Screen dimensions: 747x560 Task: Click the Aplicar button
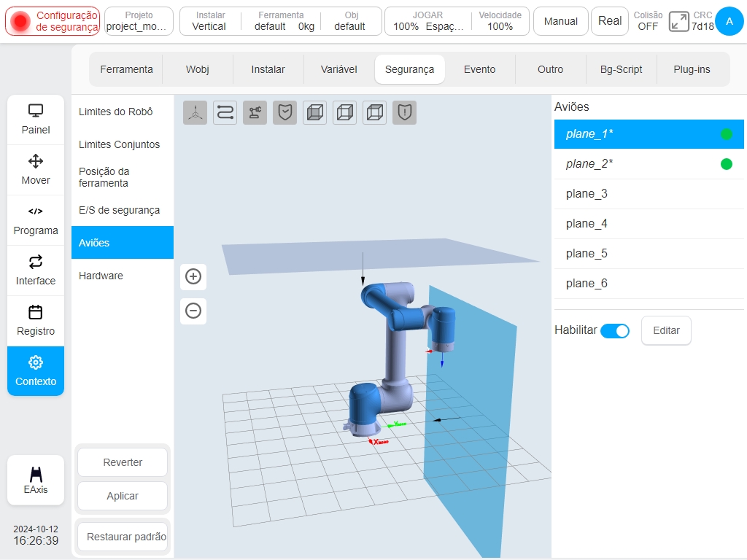click(x=123, y=496)
